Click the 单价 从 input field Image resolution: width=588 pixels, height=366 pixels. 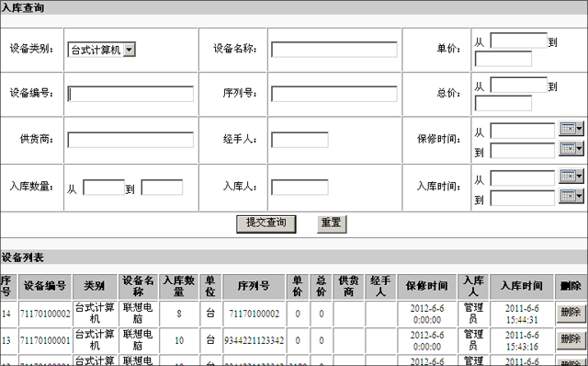tap(518, 40)
